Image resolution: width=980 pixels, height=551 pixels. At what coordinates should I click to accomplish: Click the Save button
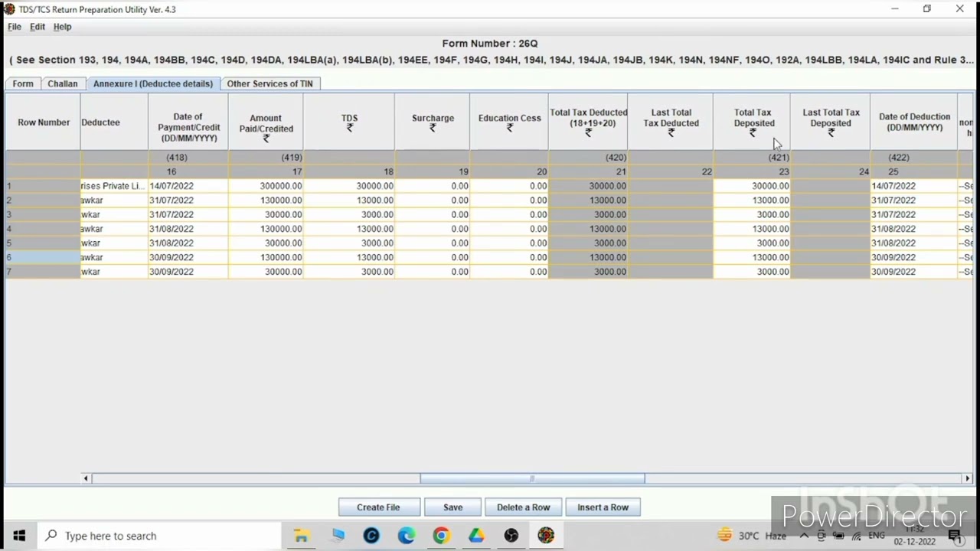tap(452, 507)
